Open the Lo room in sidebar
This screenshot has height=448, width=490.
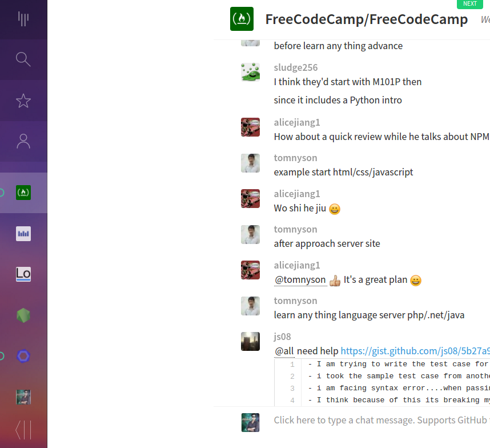23,274
